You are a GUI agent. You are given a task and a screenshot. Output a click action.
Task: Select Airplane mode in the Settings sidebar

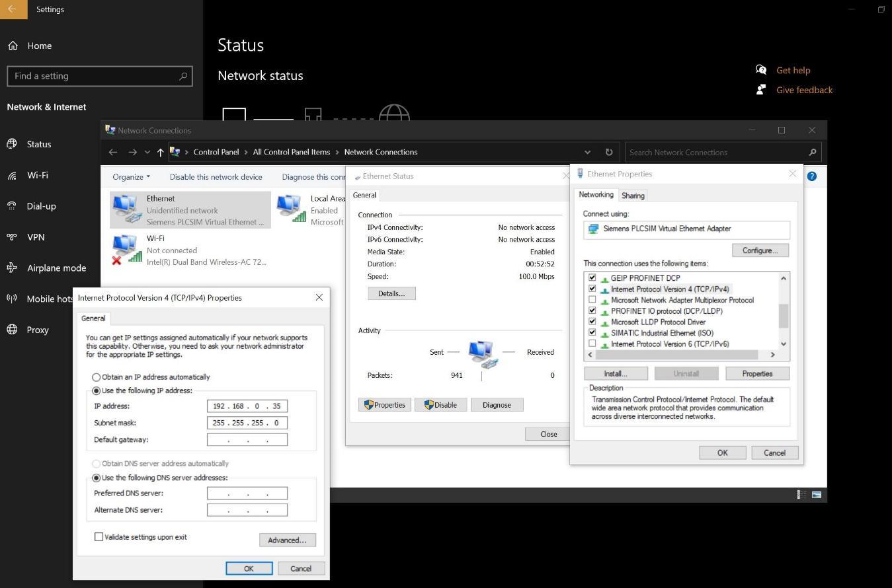point(56,268)
